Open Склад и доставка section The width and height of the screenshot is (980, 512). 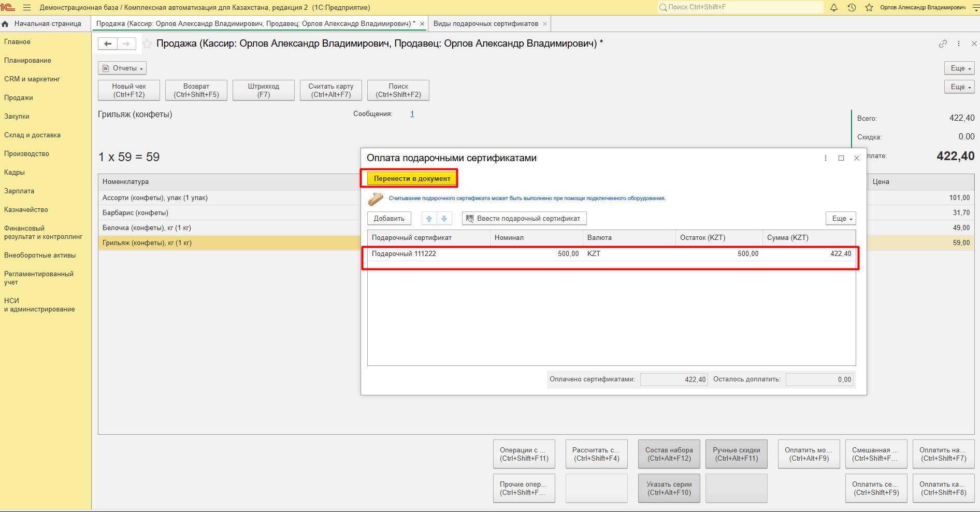click(x=32, y=135)
